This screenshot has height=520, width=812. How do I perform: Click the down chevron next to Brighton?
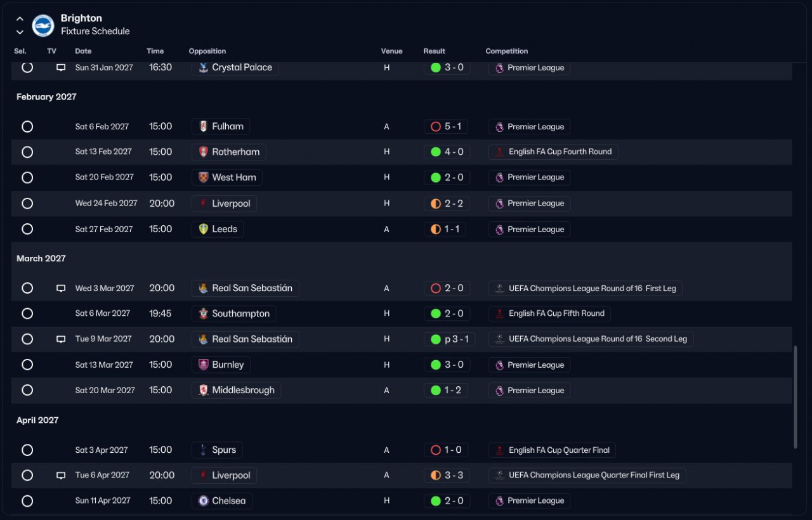click(20, 32)
